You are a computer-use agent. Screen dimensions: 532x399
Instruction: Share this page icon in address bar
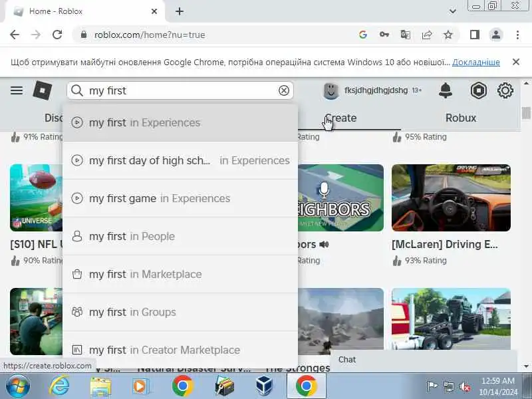(x=427, y=35)
